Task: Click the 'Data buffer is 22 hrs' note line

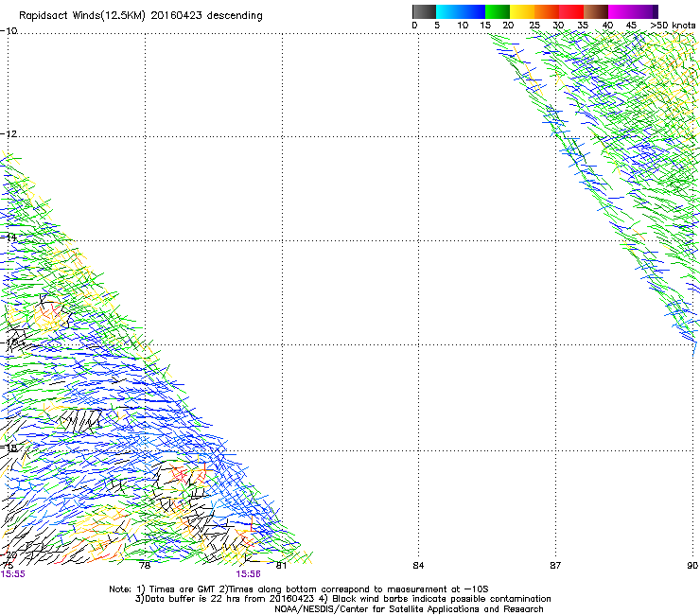Action: [x=342, y=599]
